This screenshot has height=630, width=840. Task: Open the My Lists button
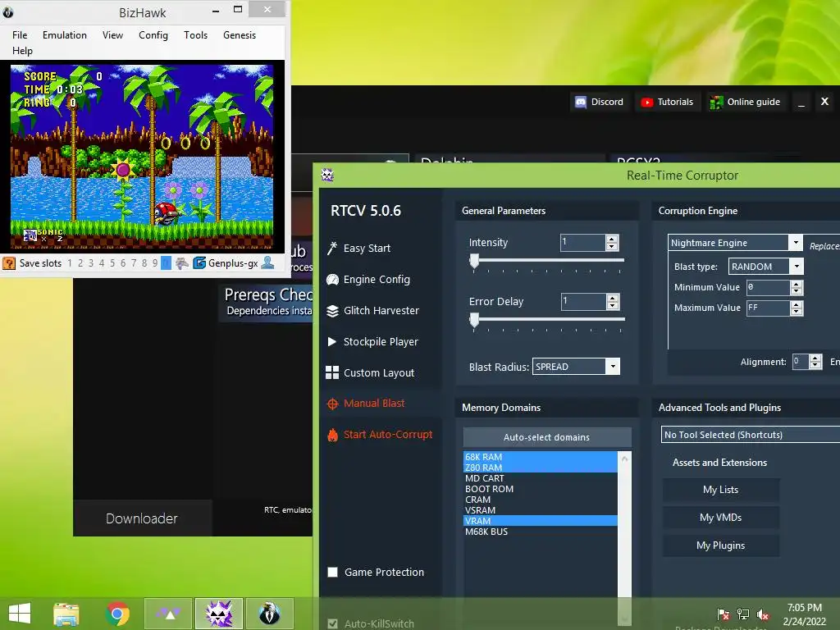720,490
